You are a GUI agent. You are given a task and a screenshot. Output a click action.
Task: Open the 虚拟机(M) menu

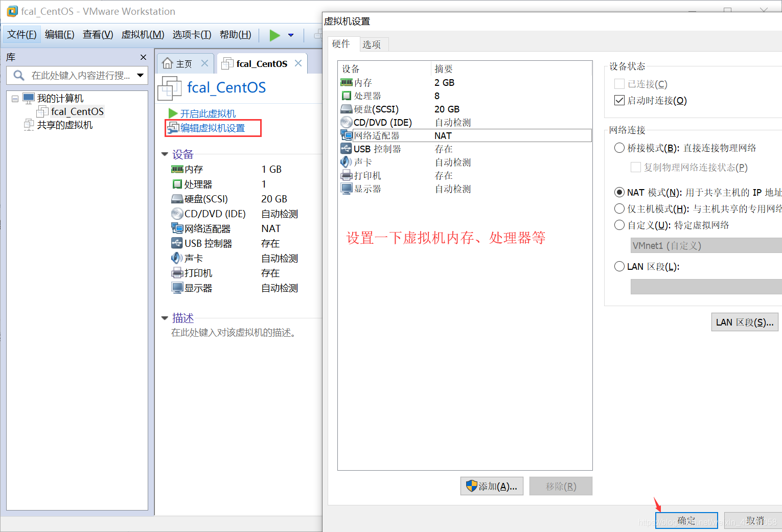coord(143,34)
